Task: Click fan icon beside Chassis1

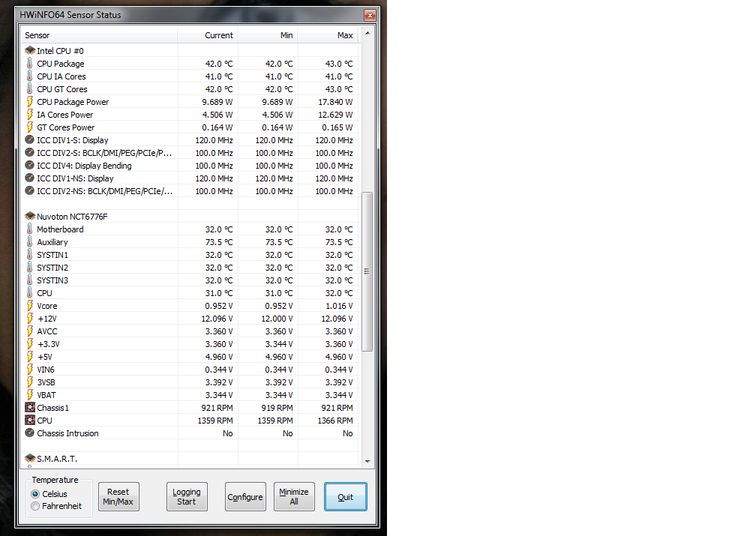Action: (x=30, y=407)
